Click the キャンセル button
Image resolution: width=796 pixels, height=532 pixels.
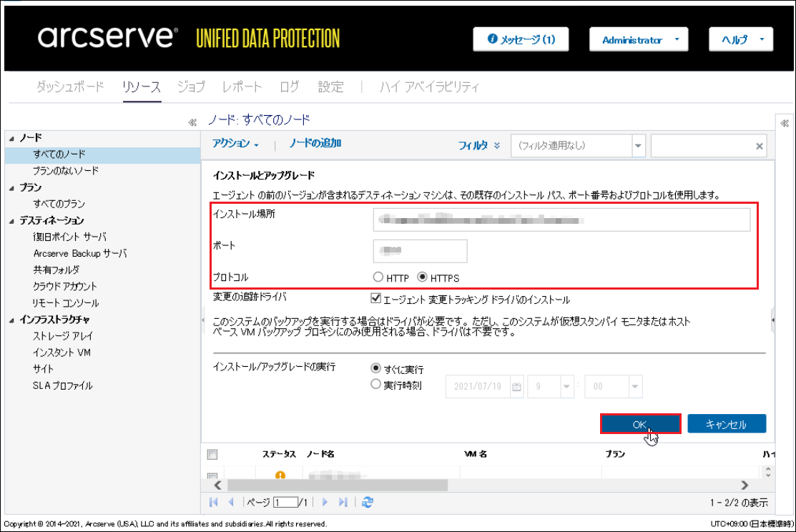pos(726,424)
